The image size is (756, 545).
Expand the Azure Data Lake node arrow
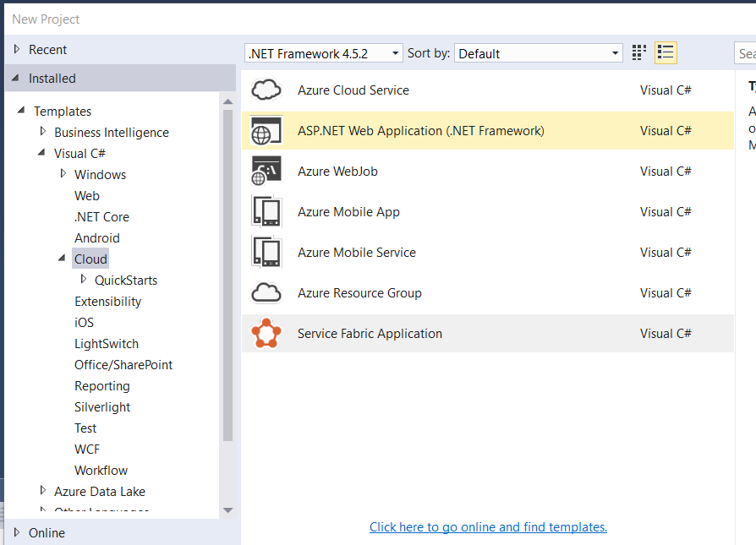(x=43, y=491)
